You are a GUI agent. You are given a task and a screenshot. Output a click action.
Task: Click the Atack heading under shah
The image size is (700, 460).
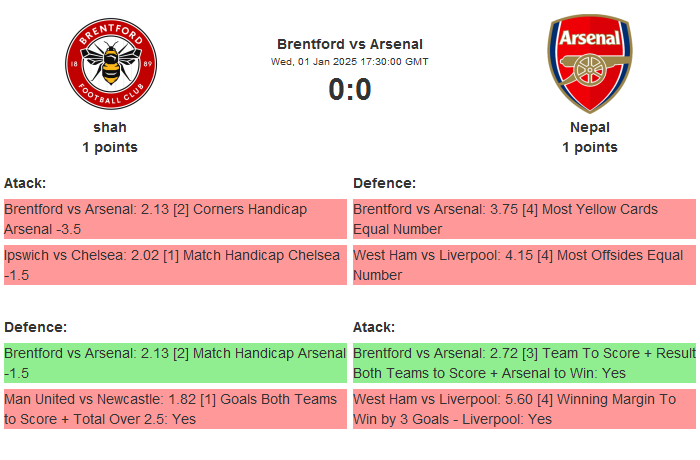25,183
